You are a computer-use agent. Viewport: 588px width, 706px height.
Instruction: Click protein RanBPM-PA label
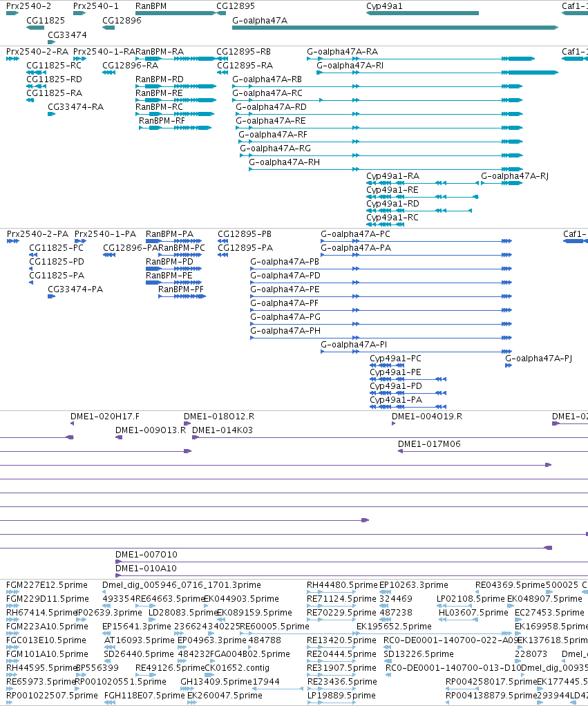pos(170,234)
